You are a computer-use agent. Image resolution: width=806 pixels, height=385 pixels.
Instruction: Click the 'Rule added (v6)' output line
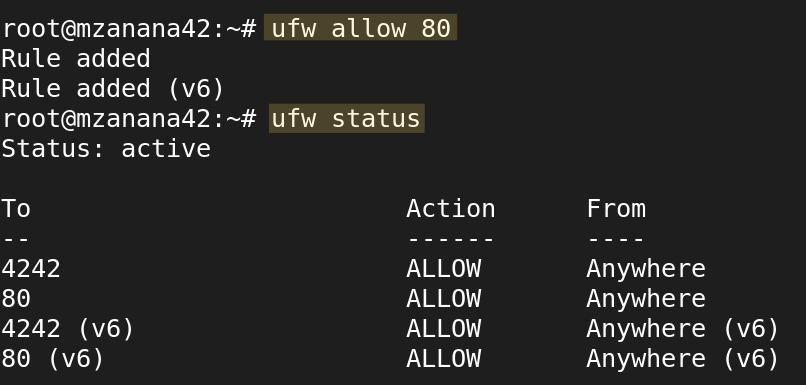[x=113, y=88]
